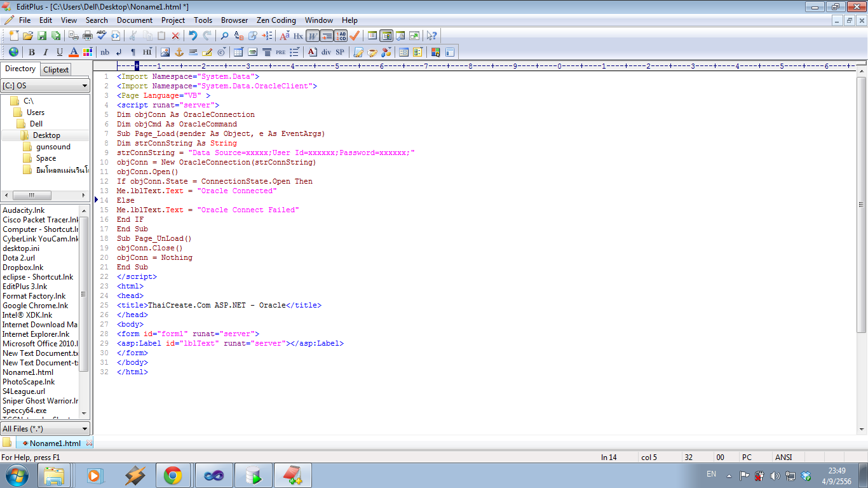Run the ABC spell check icon
Viewport: 868px width, 488px height.
coord(102,36)
